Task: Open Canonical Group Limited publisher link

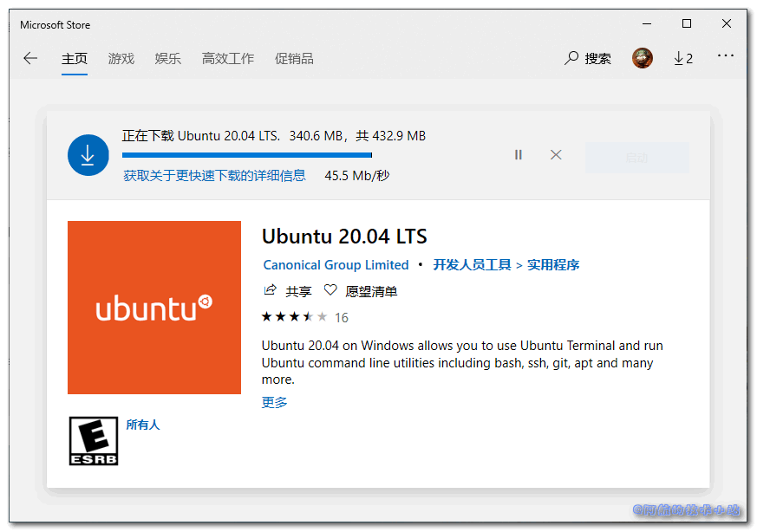Action: 336,265
